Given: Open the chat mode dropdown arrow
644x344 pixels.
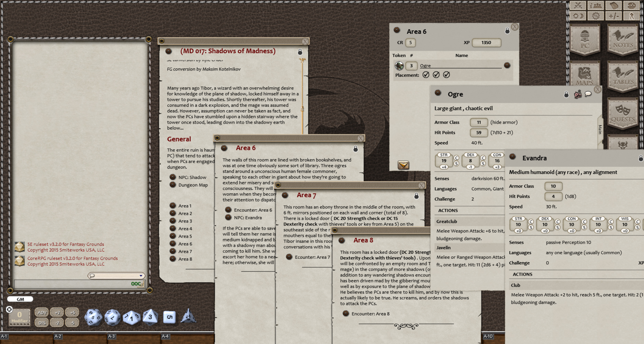Looking at the screenshot, I should point(141,276).
